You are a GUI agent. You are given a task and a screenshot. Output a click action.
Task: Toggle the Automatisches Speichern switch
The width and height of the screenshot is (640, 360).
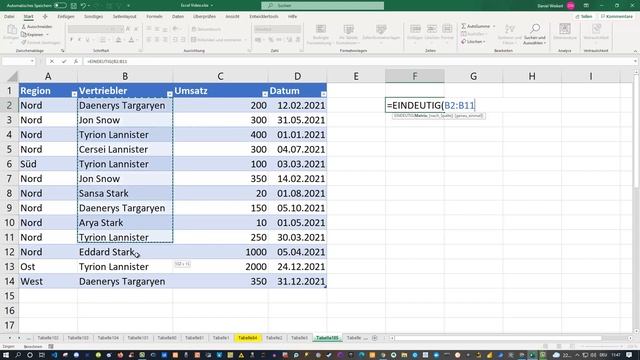[60, 6]
